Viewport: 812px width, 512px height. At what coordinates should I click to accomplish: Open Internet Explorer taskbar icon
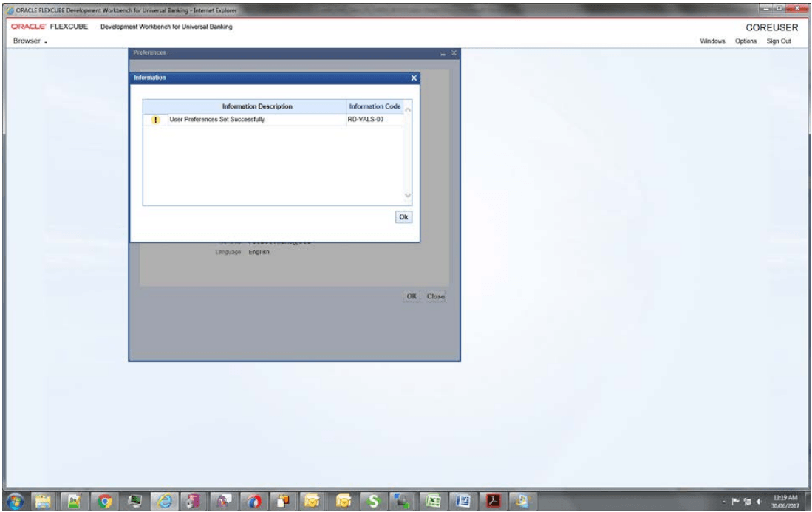(x=165, y=501)
